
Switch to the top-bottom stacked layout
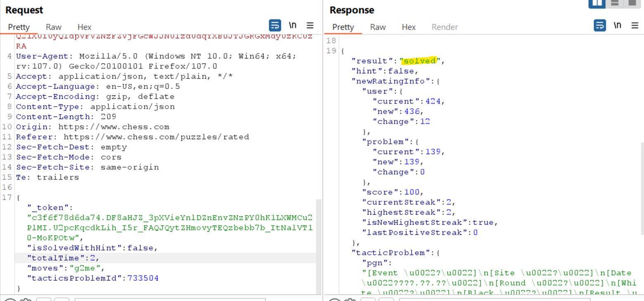(x=615, y=3)
